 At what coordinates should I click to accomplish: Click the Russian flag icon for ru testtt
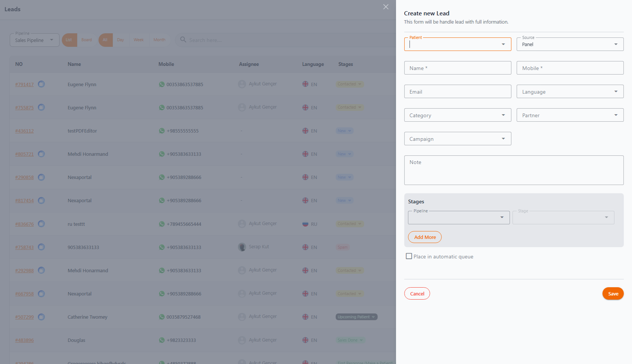[x=305, y=224]
